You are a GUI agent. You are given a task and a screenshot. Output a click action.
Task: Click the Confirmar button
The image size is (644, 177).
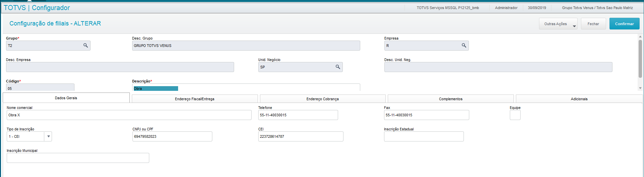tap(624, 24)
